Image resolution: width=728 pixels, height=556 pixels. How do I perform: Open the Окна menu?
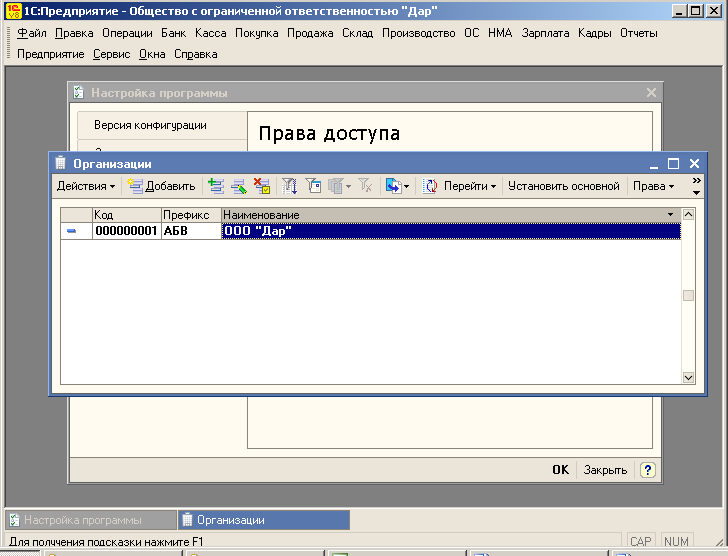pyautogui.click(x=152, y=54)
